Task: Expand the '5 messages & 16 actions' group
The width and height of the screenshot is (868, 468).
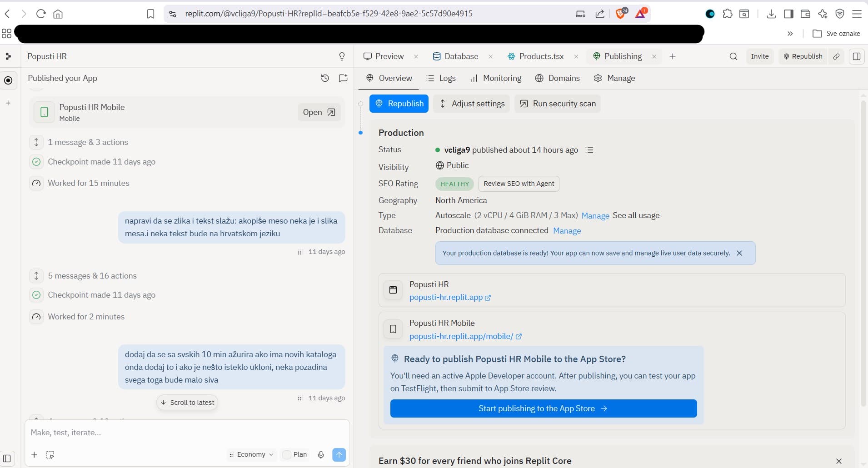Action: pyautogui.click(x=36, y=276)
